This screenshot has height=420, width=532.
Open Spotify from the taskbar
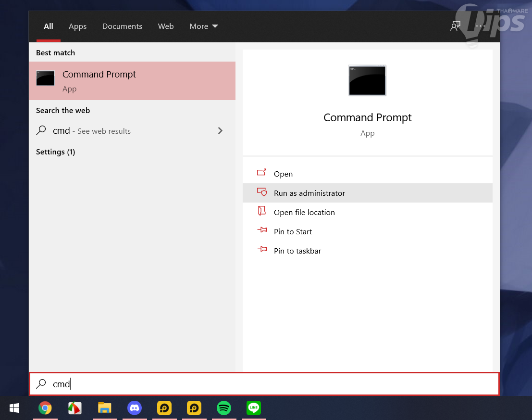[x=224, y=408]
